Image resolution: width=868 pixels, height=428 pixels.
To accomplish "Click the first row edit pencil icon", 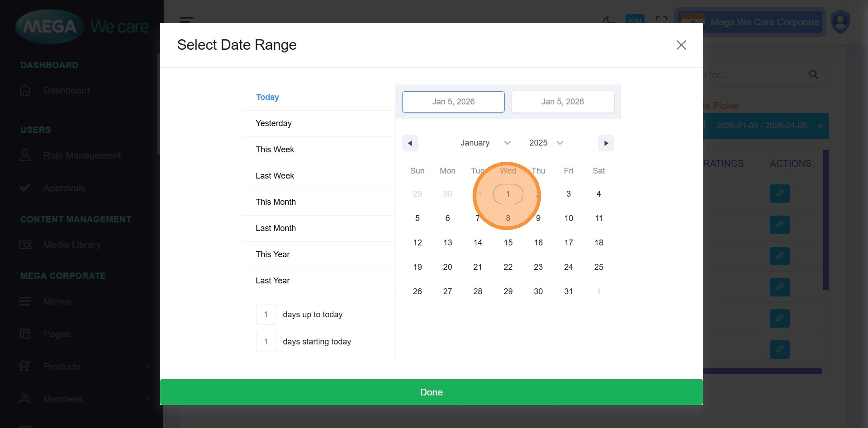I will pyautogui.click(x=779, y=193).
